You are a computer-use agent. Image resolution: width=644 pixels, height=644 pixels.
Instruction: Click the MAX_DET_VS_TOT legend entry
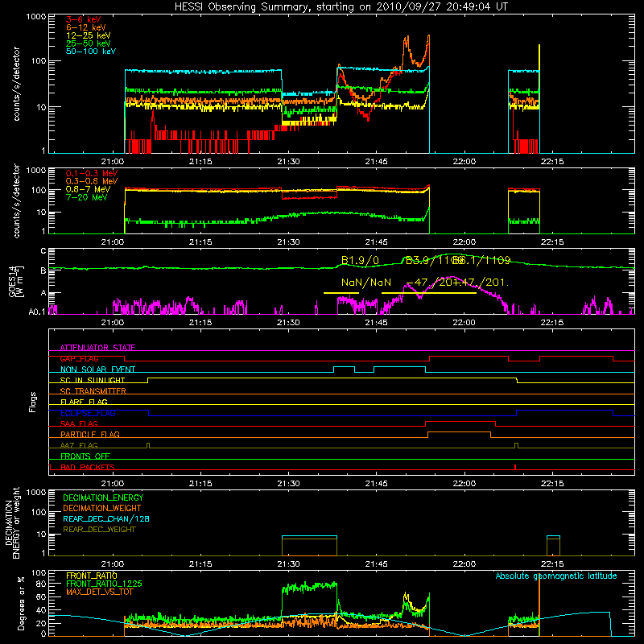tap(99, 592)
